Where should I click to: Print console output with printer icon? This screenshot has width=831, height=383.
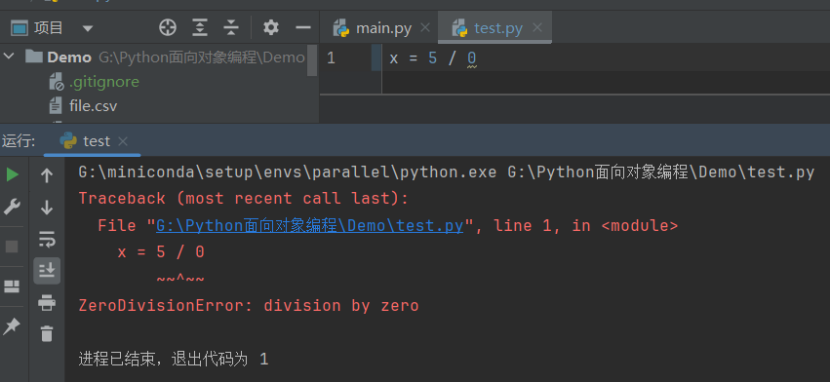[x=47, y=302]
